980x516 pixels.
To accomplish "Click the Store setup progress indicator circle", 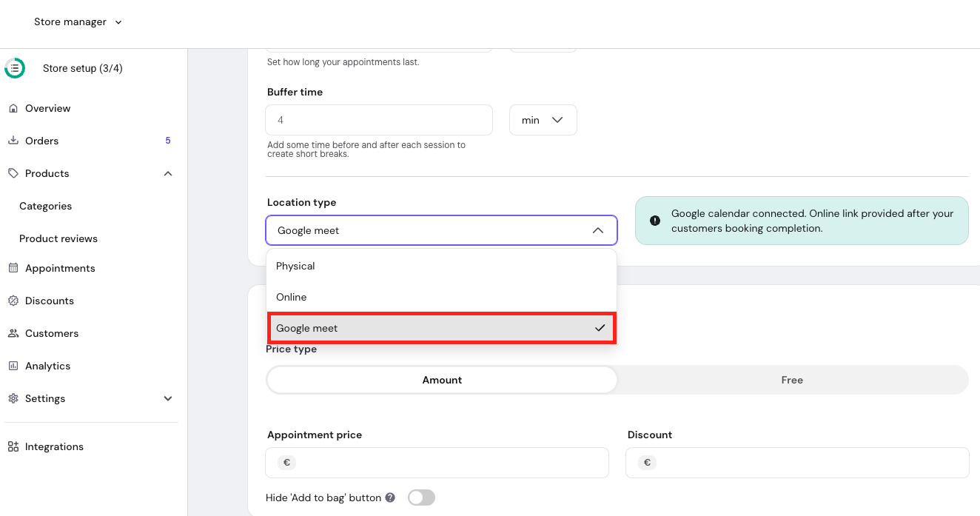I will click(15, 67).
